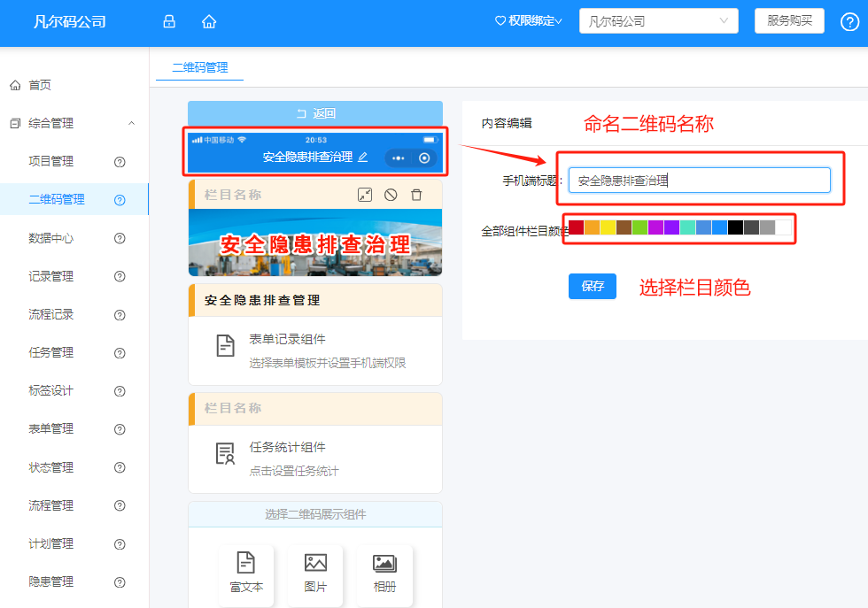Switch to the 二维码管理 tab
The image size is (868, 608).
pyautogui.click(x=198, y=67)
